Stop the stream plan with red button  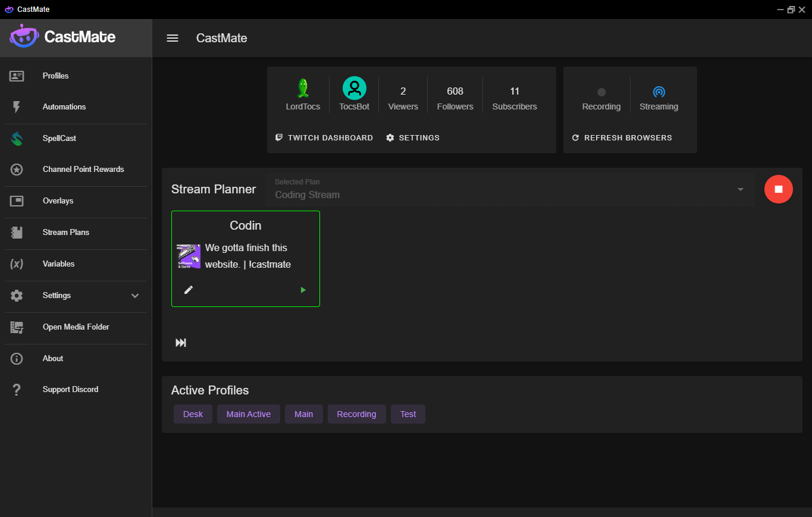tap(779, 189)
